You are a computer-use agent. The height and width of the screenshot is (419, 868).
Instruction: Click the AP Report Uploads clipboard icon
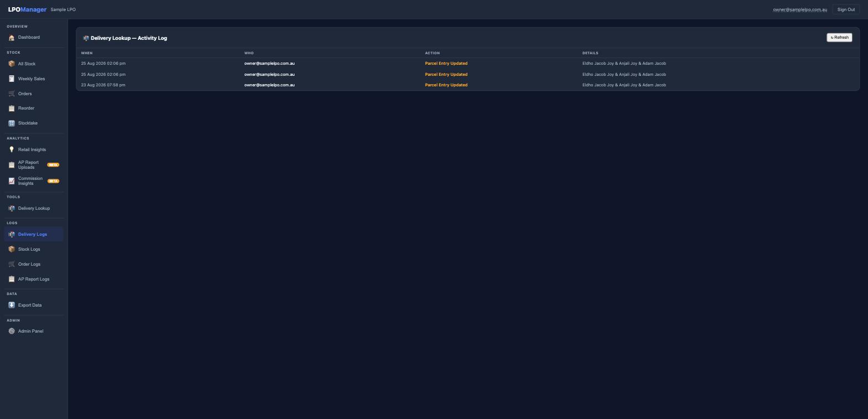pyautogui.click(x=12, y=165)
